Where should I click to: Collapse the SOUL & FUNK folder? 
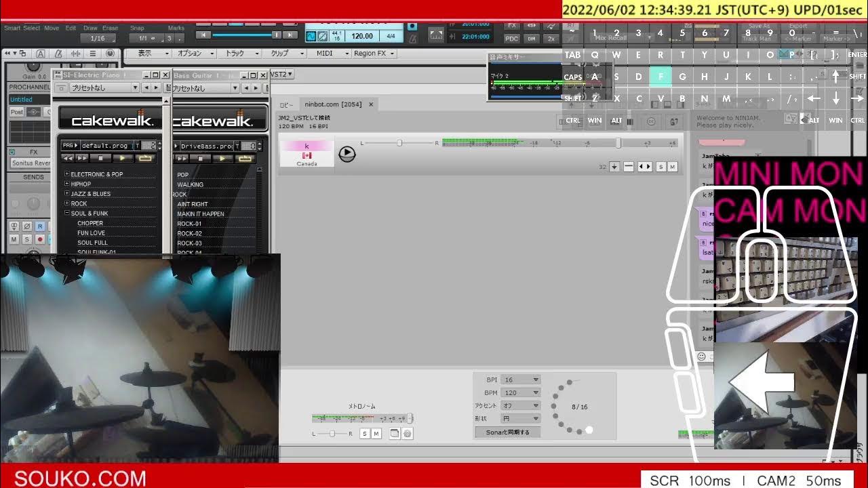pos(66,213)
